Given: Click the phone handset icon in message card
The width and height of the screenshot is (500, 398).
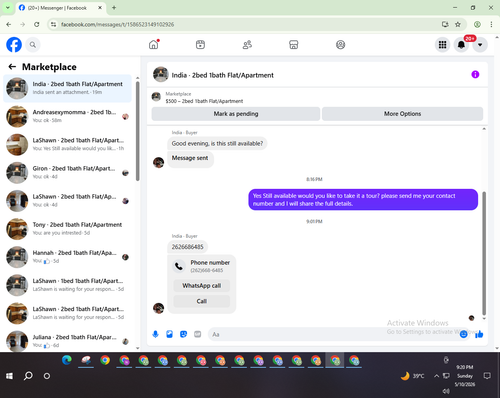Looking at the screenshot, I should (x=179, y=266).
